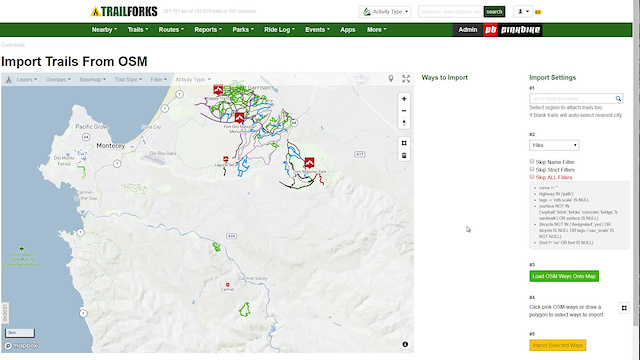Enable Skip Name Filter checkbox

click(x=532, y=162)
